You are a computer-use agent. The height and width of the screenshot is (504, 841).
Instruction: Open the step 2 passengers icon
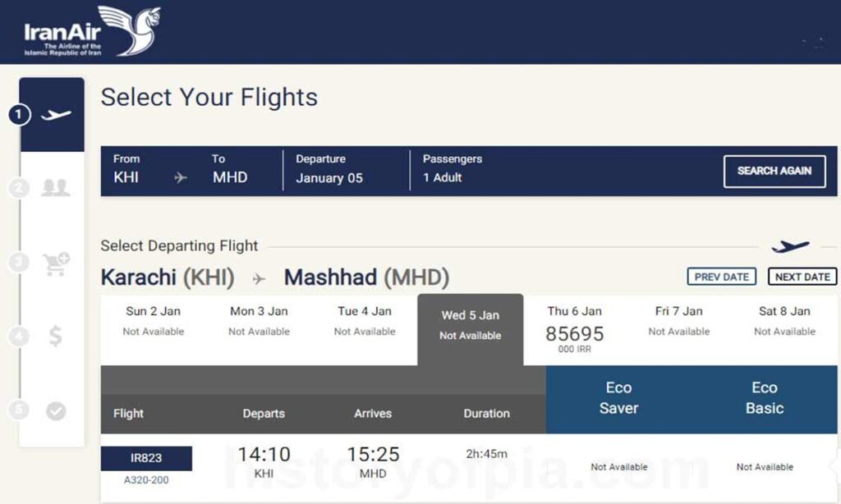[x=56, y=188]
